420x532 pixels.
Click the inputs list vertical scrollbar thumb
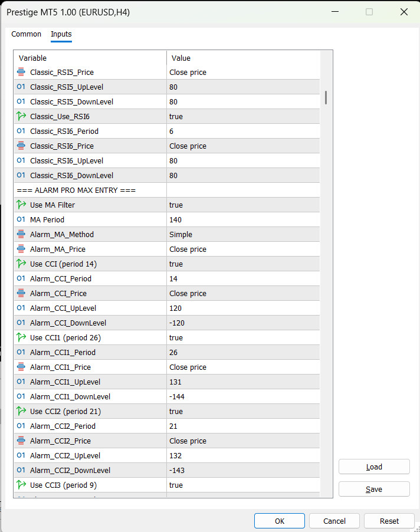pos(326,97)
